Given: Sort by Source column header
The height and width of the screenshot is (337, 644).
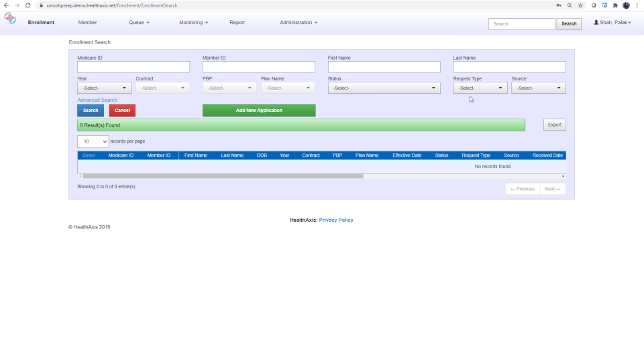Looking at the screenshot, I should pos(511,155).
